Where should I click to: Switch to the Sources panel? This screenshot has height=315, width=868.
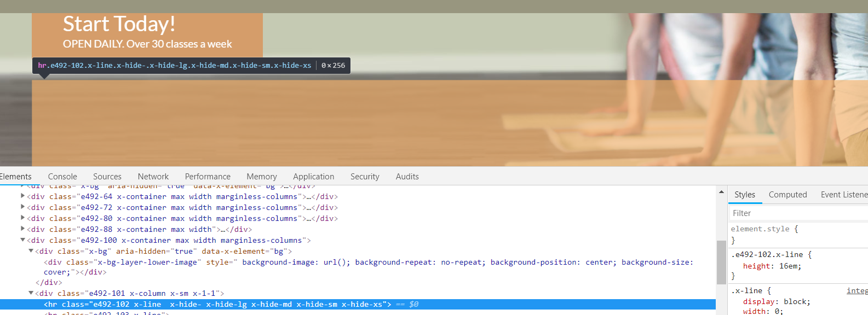(x=107, y=177)
